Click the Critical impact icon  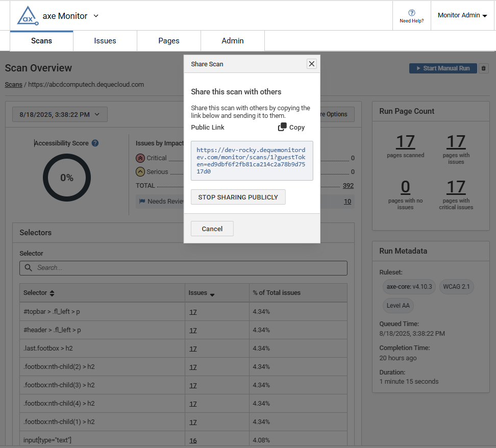tap(140, 158)
